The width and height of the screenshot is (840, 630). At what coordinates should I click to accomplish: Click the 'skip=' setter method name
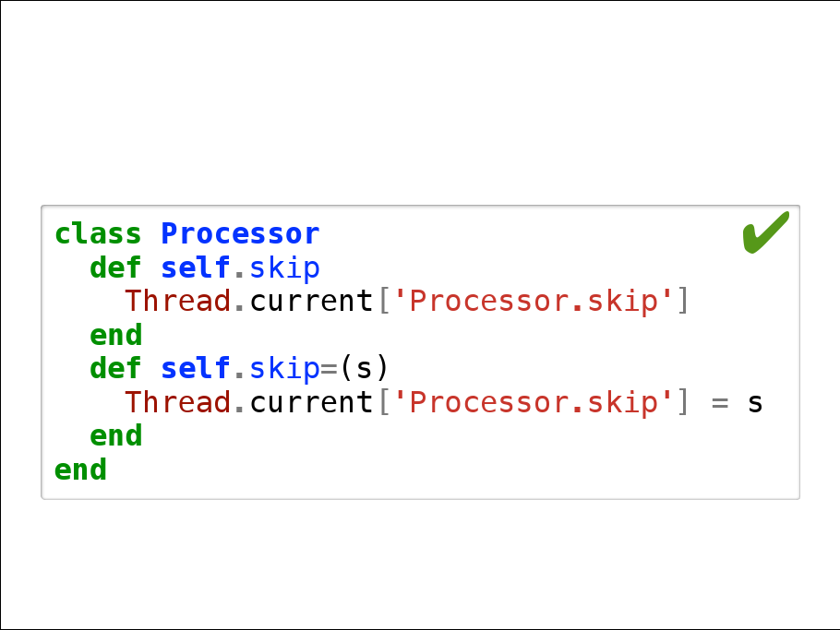tap(294, 369)
